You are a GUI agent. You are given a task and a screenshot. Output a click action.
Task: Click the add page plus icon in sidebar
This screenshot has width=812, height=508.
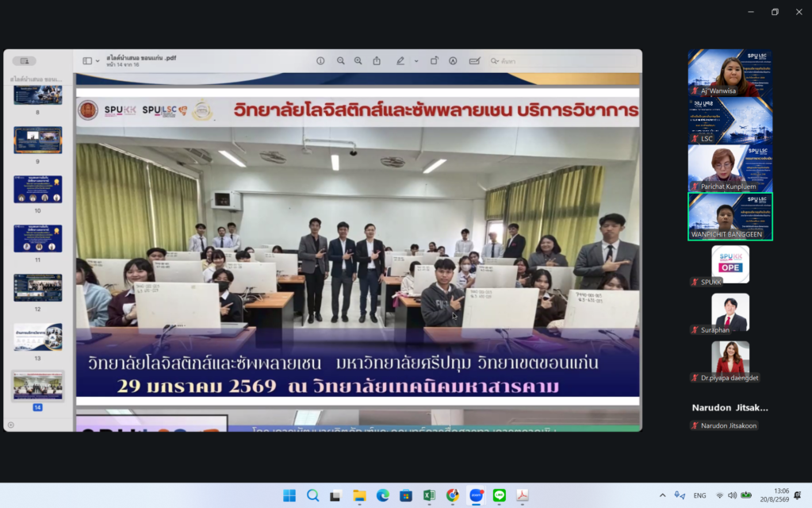pyautogui.click(x=11, y=425)
